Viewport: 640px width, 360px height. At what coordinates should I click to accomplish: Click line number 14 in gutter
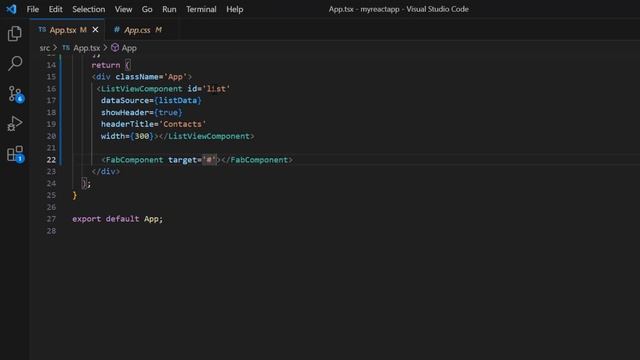tap(51, 65)
